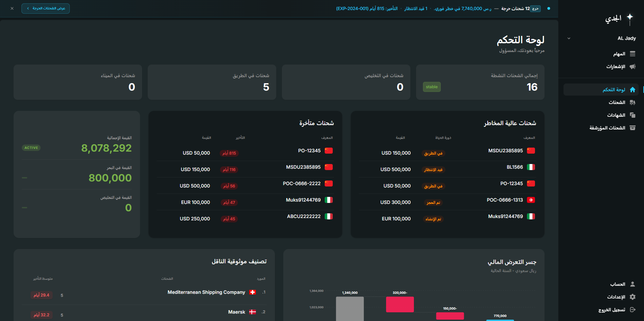Open shipments at port card (شحنات في الميناء)
The image size is (644, 321).
(78, 82)
